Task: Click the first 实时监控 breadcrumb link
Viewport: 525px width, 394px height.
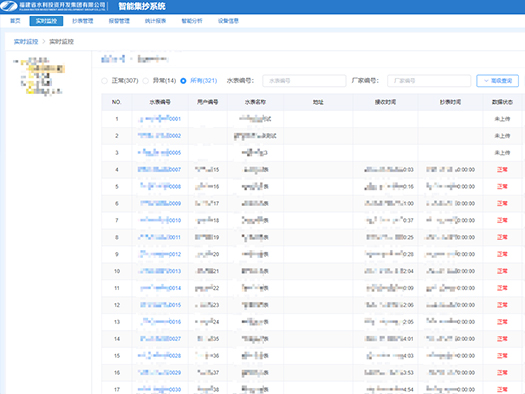Action: (x=26, y=42)
